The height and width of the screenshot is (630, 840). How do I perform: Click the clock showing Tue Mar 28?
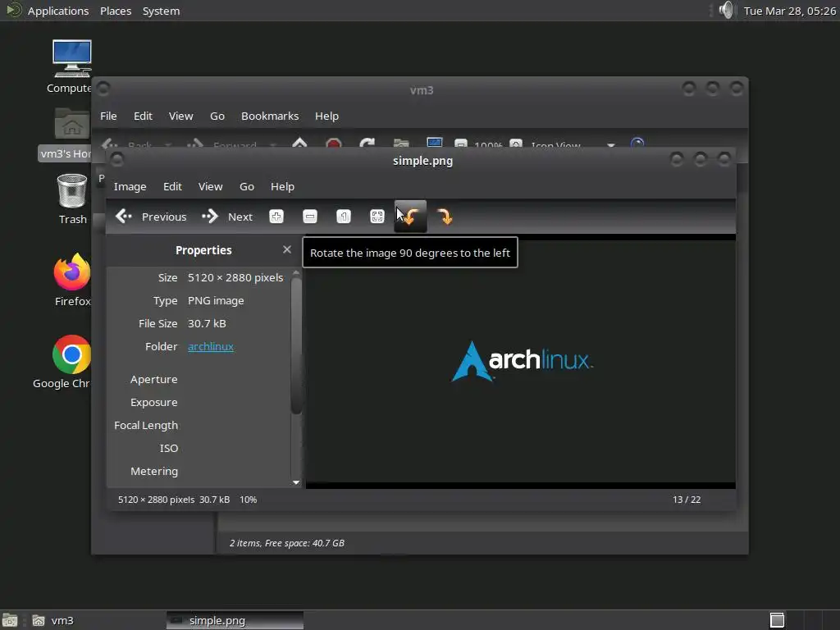pos(790,11)
